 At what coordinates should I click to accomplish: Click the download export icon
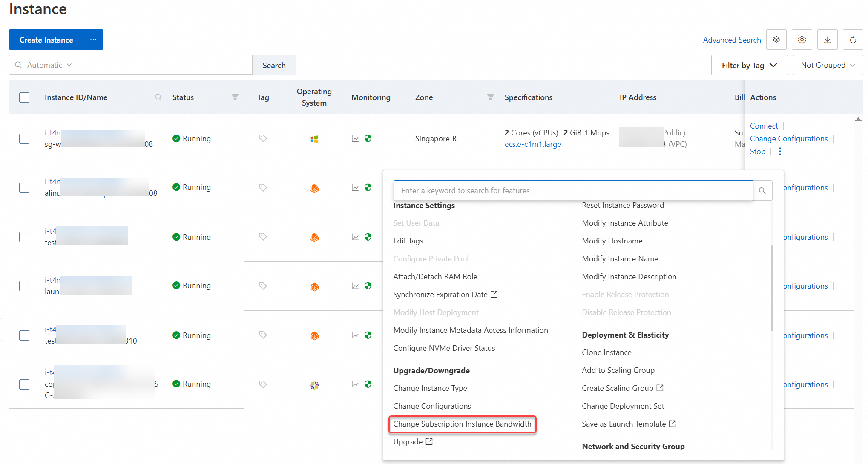tap(827, 40)
